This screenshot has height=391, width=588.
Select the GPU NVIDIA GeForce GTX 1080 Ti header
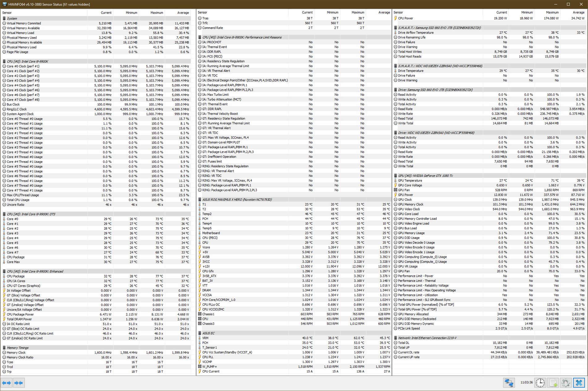[490, 176]
